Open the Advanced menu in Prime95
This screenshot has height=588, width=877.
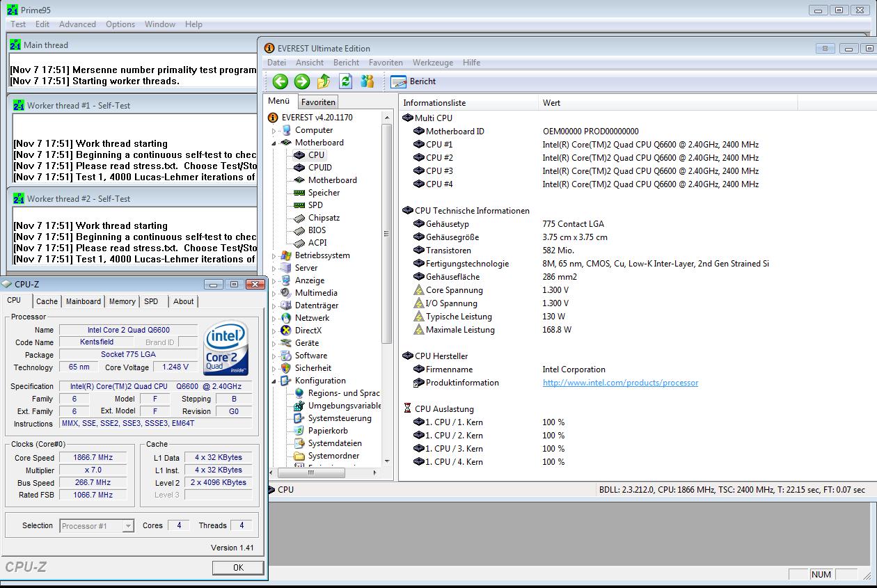(77, 24)
